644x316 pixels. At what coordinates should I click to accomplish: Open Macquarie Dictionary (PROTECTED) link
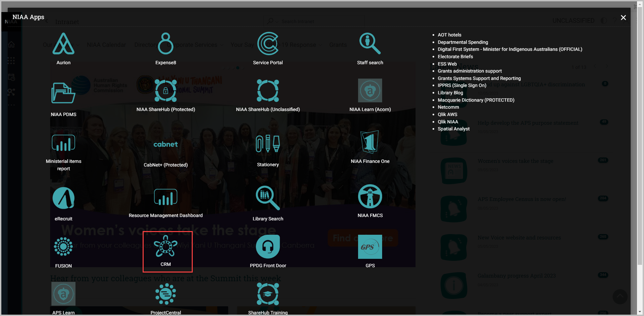476,100
